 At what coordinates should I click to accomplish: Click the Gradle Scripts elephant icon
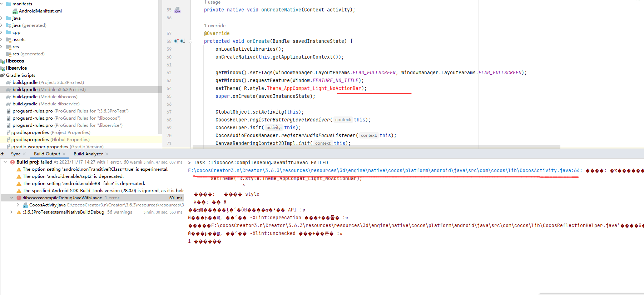pyautogui.click(x=3, y=75)
